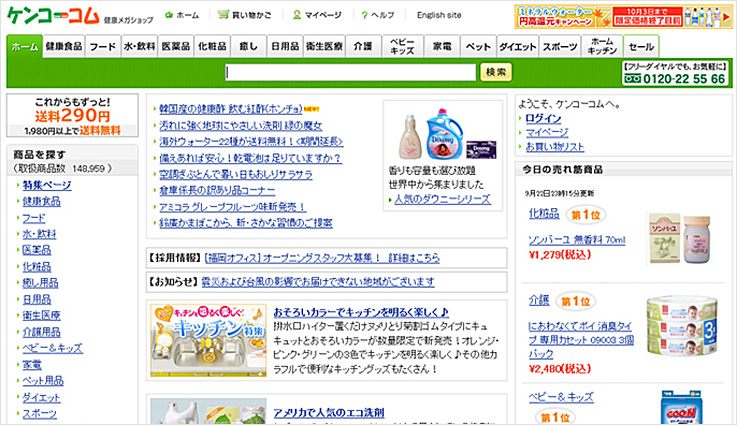Open the ヘルプ help page
The height and width of the screenshot is (425, 737).
(378, 15)
